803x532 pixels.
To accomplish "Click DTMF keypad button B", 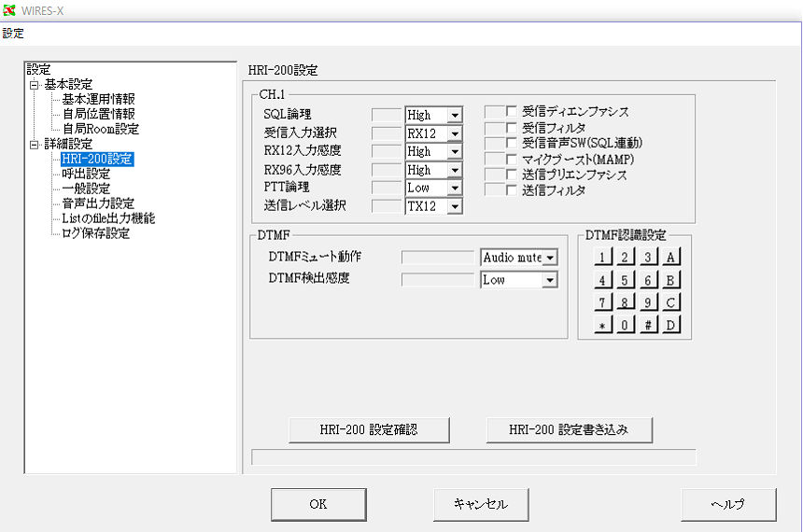I will click(670, 280).
